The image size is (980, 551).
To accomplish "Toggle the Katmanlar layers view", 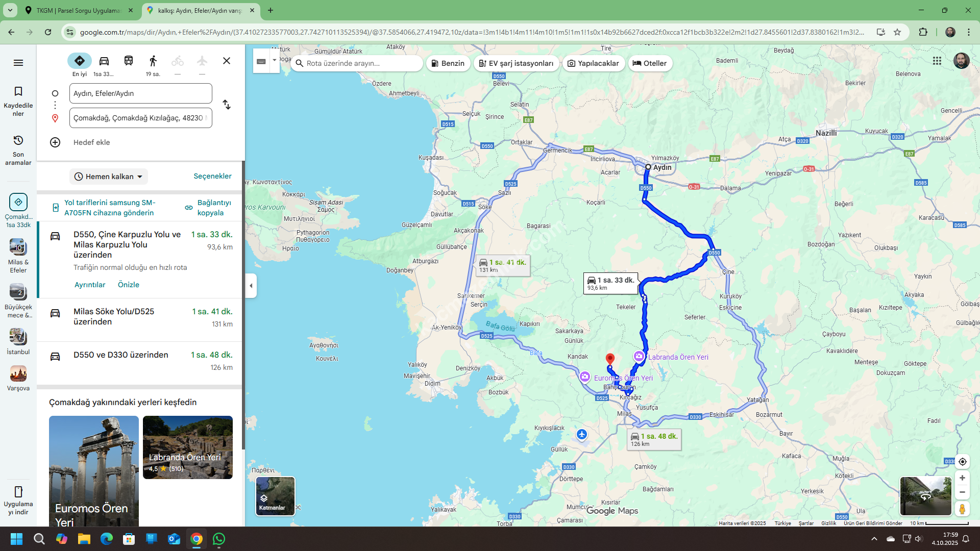I will [275, 496].
